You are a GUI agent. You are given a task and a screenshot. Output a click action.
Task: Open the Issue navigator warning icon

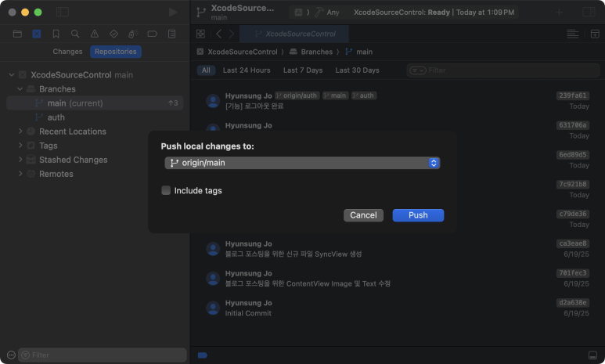click(95, 34)
